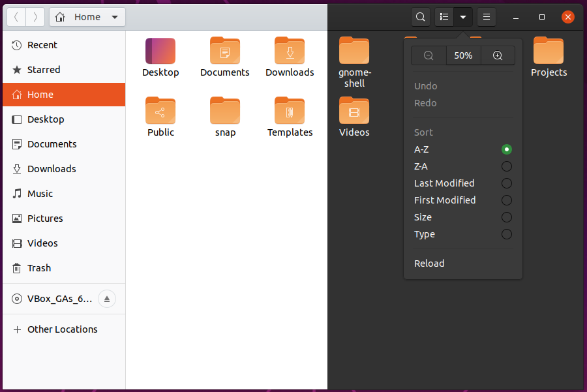Go back with the left arrow button

click(16, 17)
